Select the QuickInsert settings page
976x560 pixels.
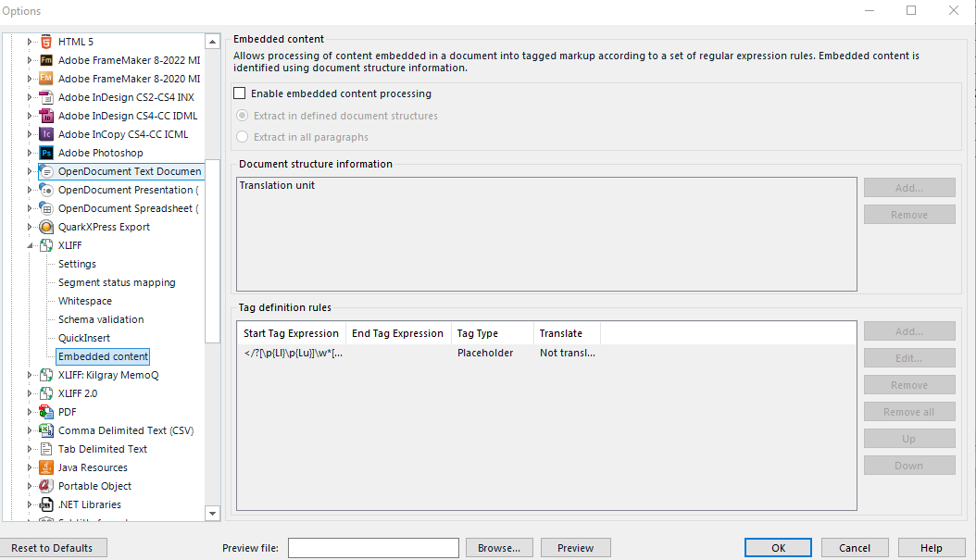click(x=87, y=337)
